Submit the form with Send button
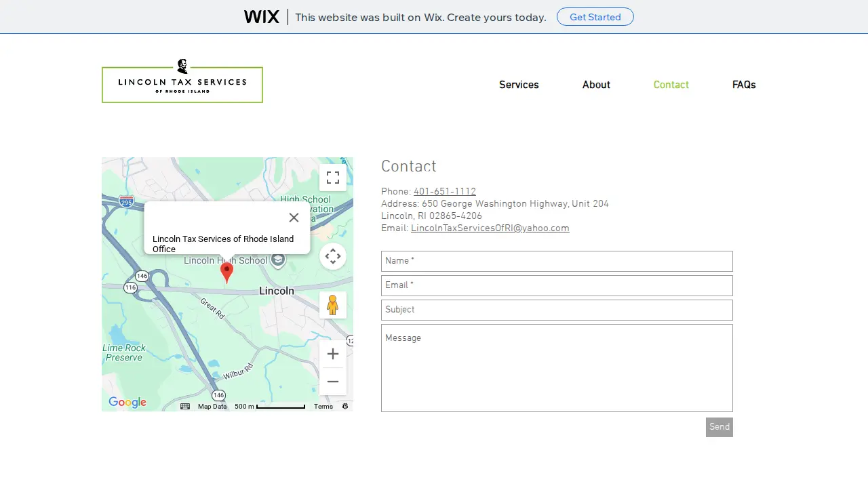The image size is (868, 488). pos(719,427)
